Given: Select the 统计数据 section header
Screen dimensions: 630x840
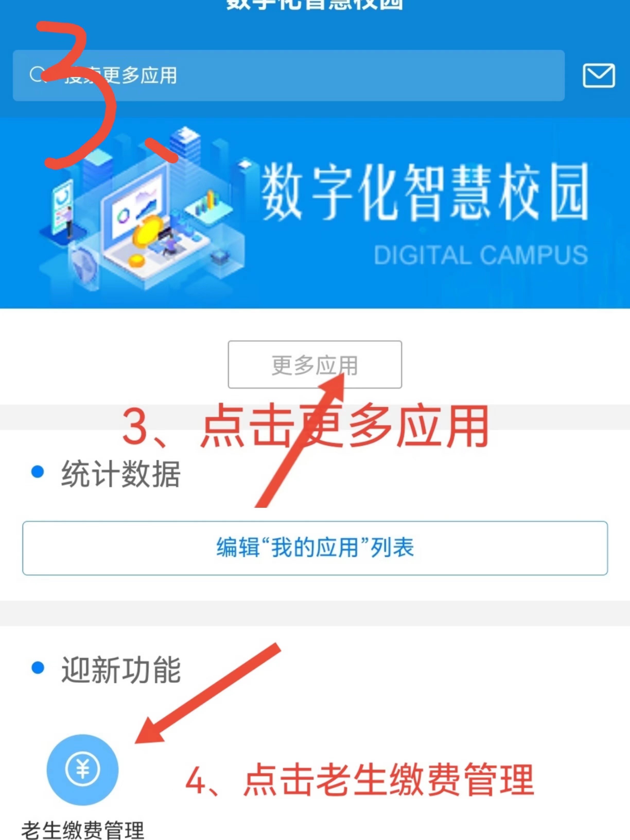Looking at the screenshot, I should 121,473.
